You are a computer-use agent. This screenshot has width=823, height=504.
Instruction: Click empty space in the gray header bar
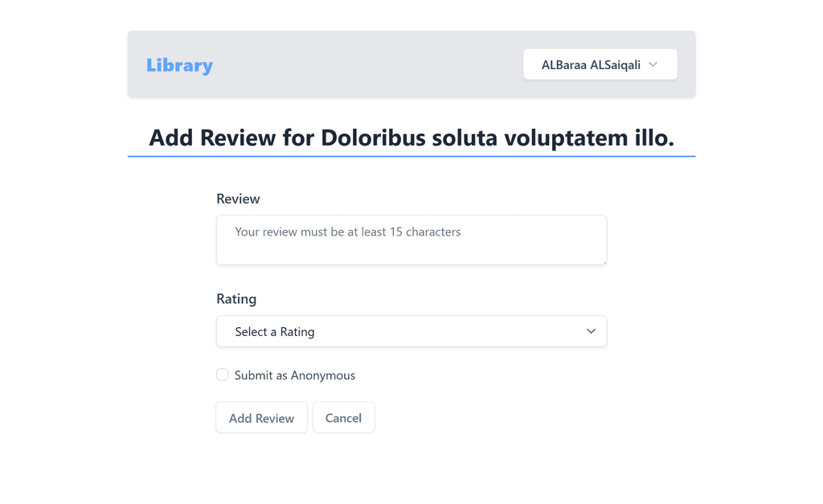click(362, 65)
